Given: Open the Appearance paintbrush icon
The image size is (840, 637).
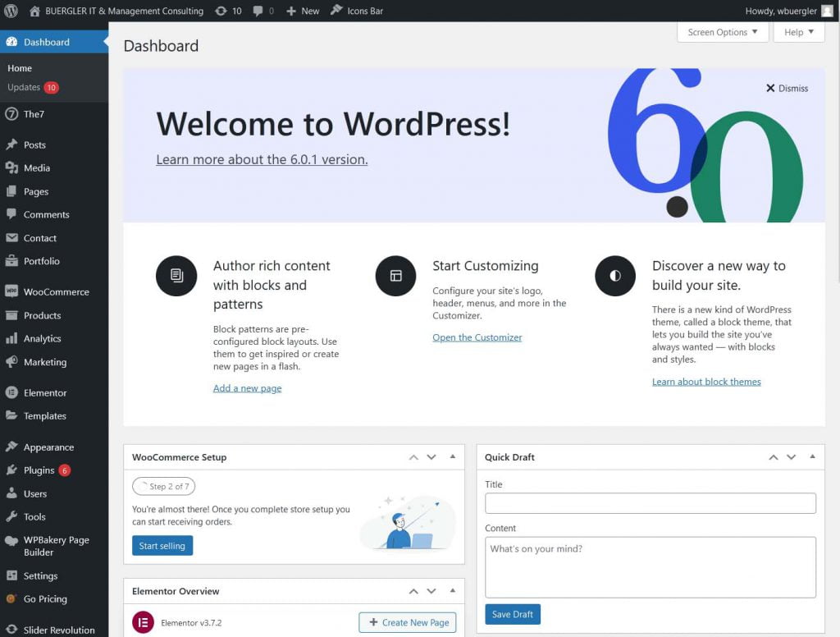Looking at the screenshot, I should (11, 446).
